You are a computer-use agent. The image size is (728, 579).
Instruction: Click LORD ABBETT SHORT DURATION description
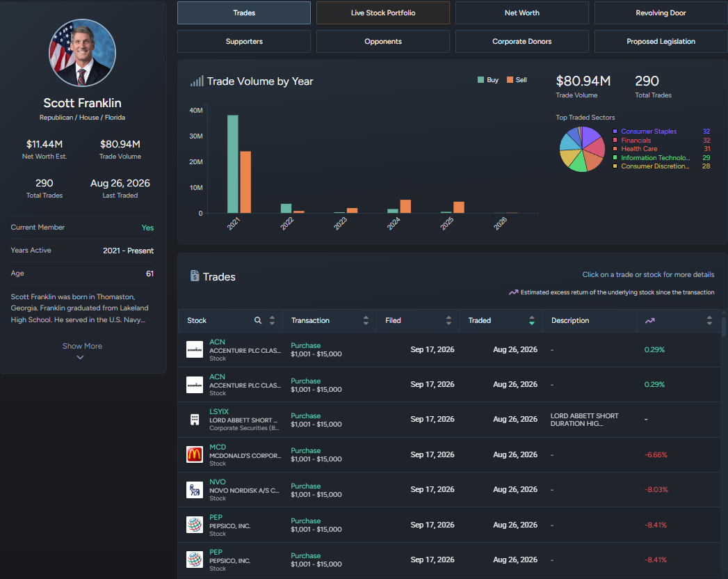coord(584,420)
